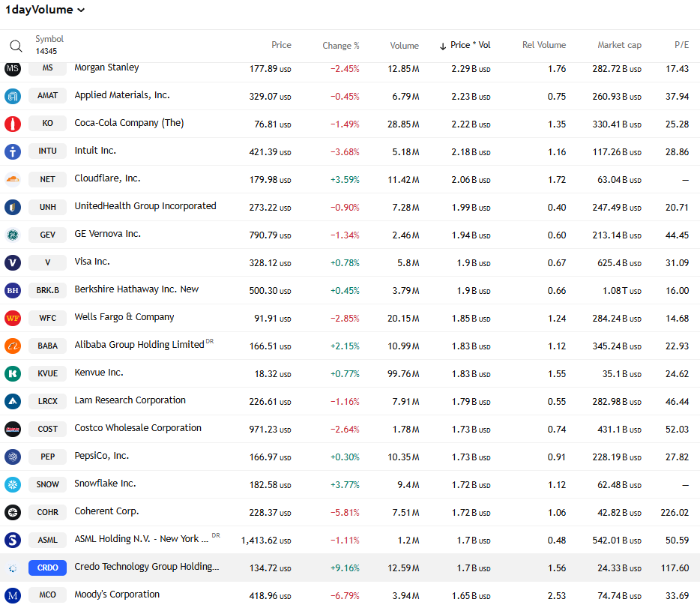Sort by the Rel Volume column header

click(x=544, y=45)
